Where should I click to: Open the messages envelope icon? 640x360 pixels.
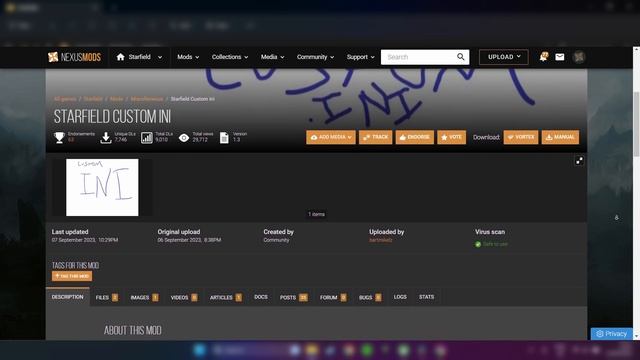pyautogui.click(x=560, y=57)
